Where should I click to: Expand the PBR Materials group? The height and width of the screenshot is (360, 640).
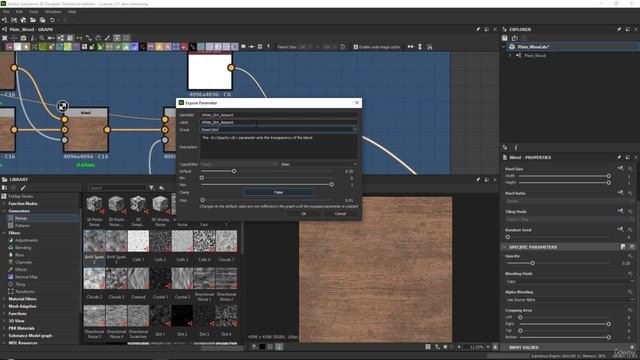point(4,328)
